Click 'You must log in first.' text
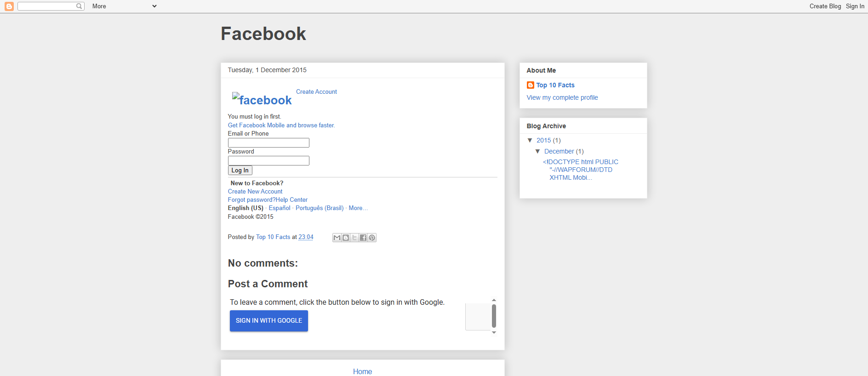The image size is (868, 376). pos(255,117)
